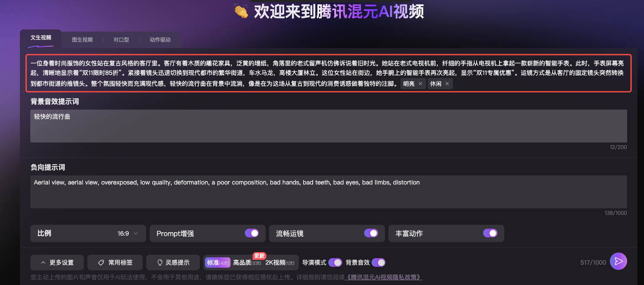Click the 517/1000 character counter
The image size is (644, 285).
(x=593, y=262)
